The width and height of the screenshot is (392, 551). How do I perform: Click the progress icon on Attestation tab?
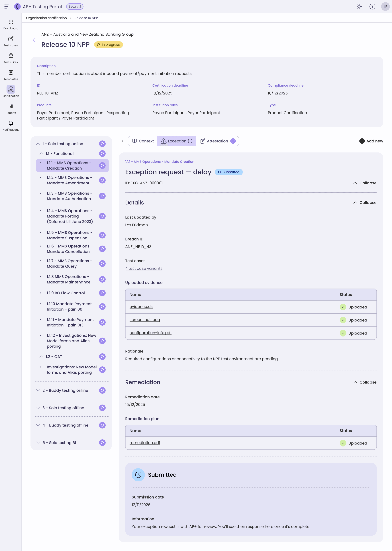pos(233,141)
